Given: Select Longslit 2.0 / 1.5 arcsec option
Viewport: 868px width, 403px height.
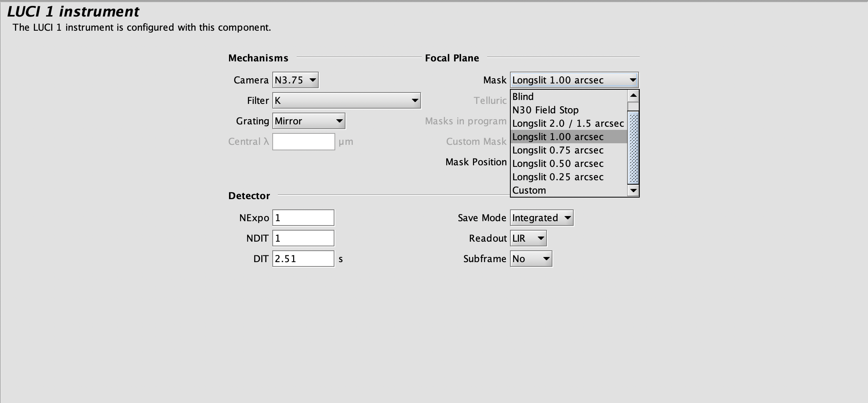Looking at the screenshot, I should 569,124.
